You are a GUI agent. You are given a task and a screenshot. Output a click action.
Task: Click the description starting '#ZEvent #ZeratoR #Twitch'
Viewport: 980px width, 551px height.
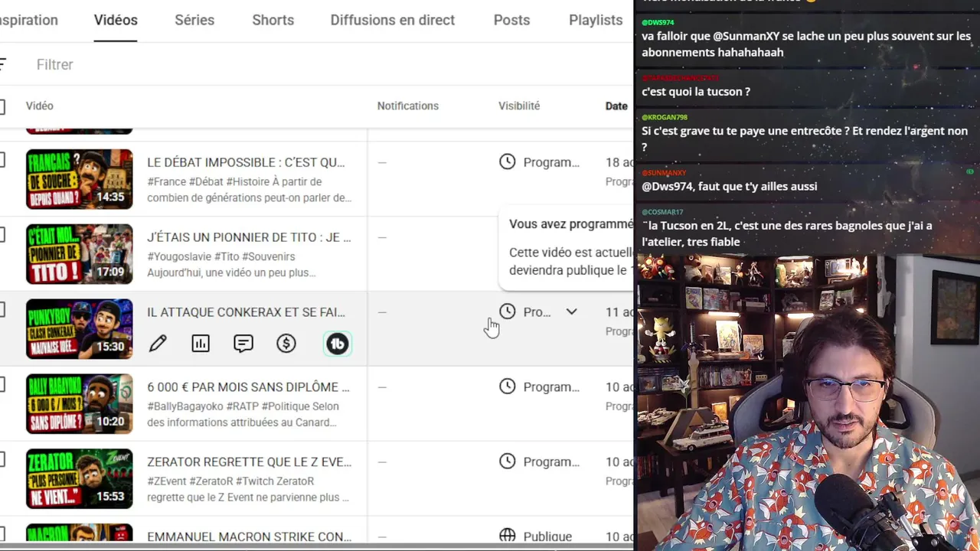coord(248,490)
